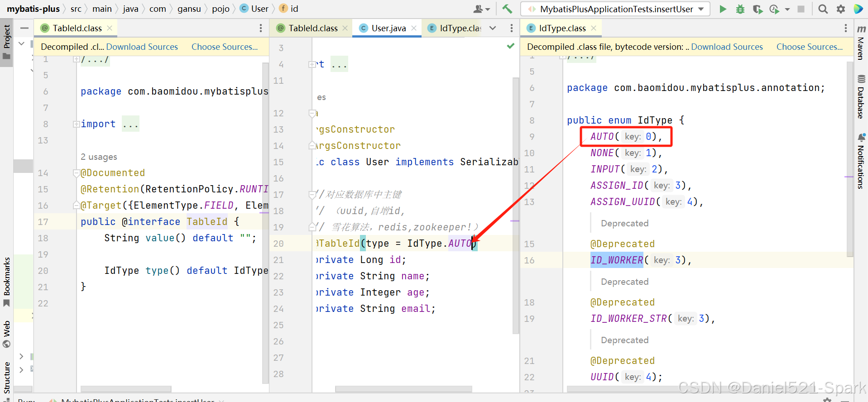868x402 pixels.
Task: Open the Database tool window
Action: tap(861, 97)
